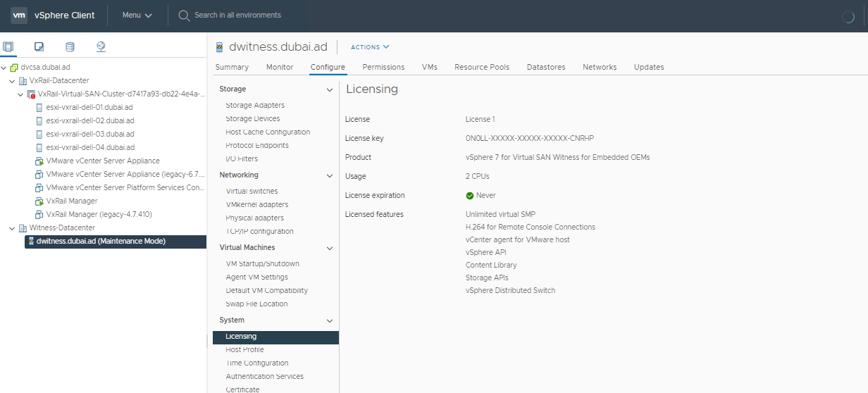Click the VMware vm logo
This screenshot has width=868, height=393.
(x=19, y=15)
